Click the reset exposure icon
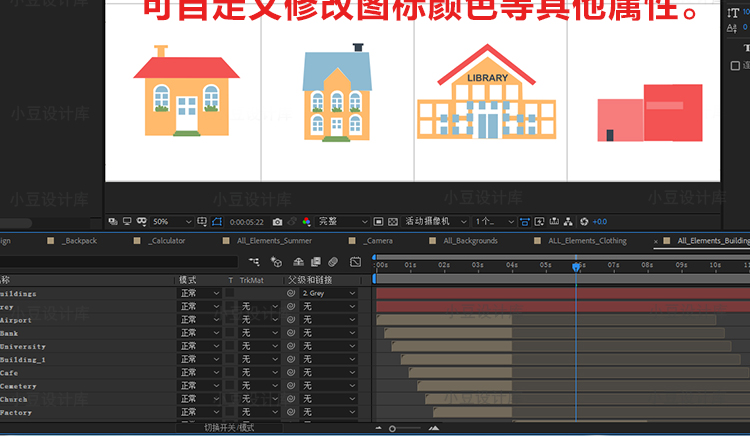 pos(584,221)
